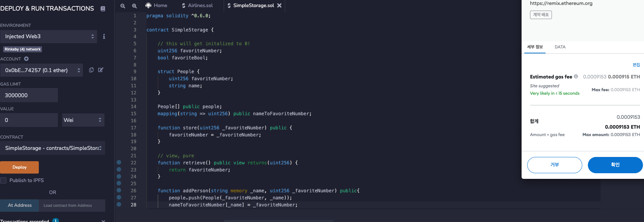Toggle the breakpoint dot on line 28
Viewport: 644px width, 222px height.
click(x=119, y=204)
